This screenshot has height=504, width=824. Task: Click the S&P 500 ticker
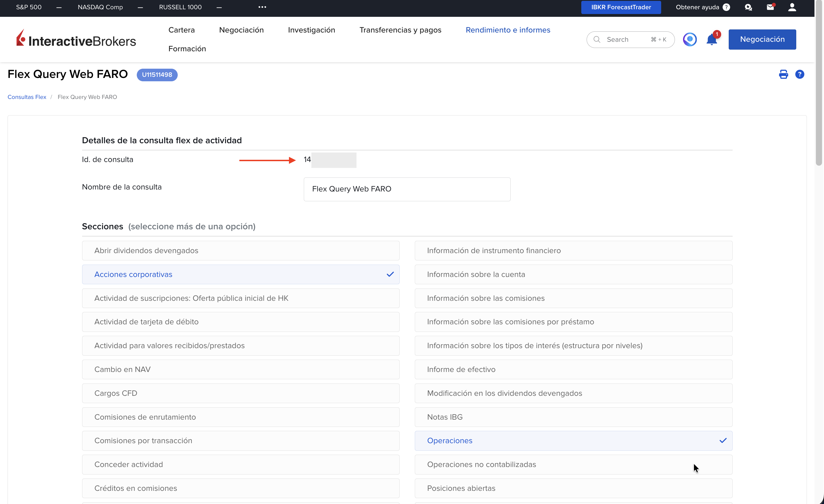(x=29, y=7)
